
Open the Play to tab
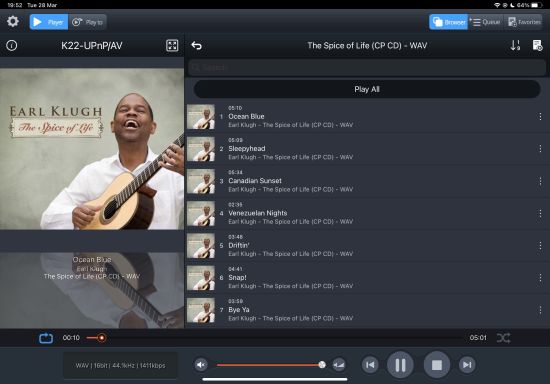tap(87, 22)
